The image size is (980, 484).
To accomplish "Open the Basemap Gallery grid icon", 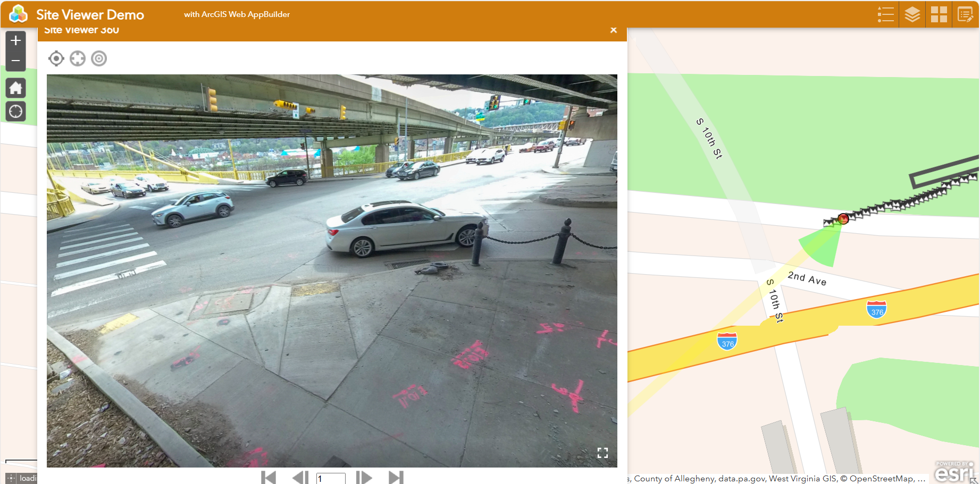I will point(939,14).
